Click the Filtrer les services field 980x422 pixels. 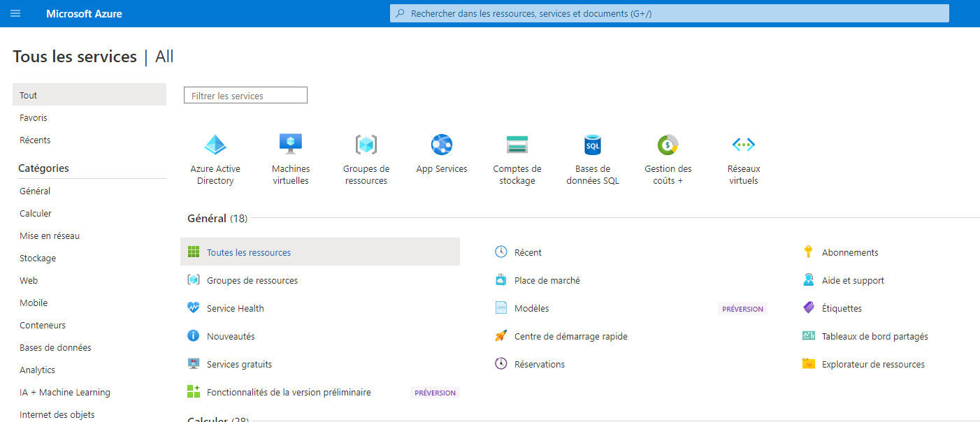tap(245, 95)
